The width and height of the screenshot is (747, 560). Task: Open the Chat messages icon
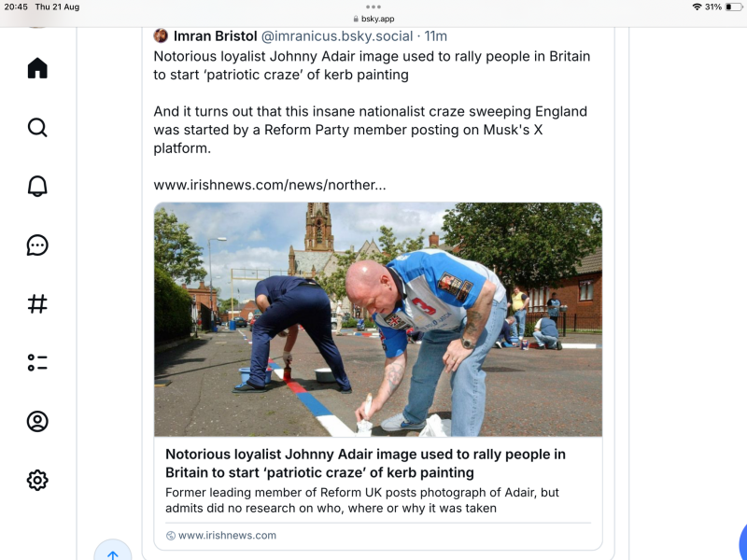(37, 245)
